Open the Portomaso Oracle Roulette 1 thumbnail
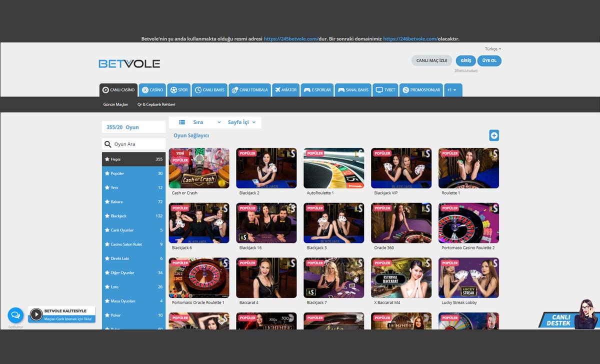Image resolution: width=600 pixels, height=364 pixels. tap(199, 278)
